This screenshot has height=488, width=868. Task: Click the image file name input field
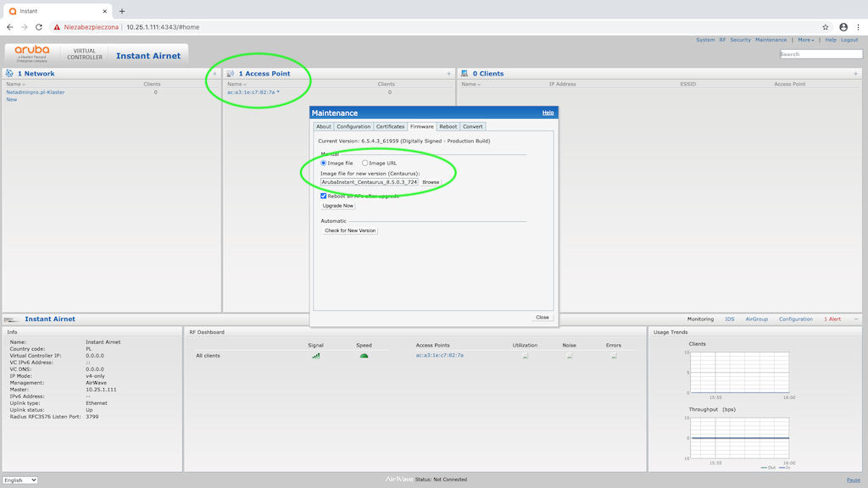pyautogui.click(x=369, y=182)
